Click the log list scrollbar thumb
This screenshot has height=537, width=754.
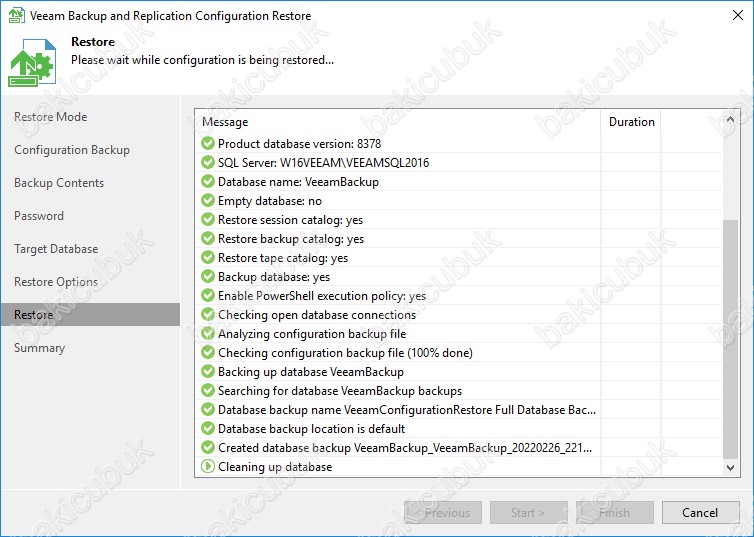coord(730,338)
